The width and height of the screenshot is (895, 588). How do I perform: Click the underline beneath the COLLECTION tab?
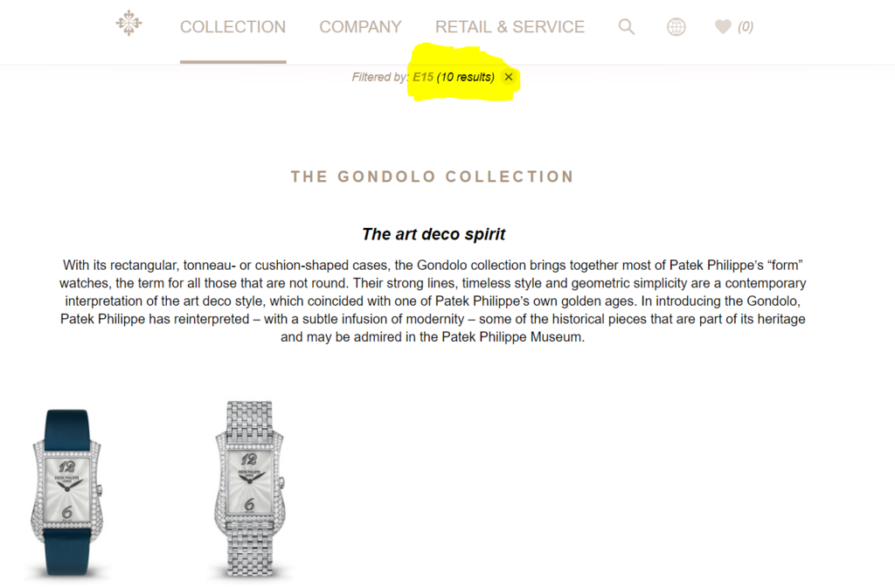point(232,61)
